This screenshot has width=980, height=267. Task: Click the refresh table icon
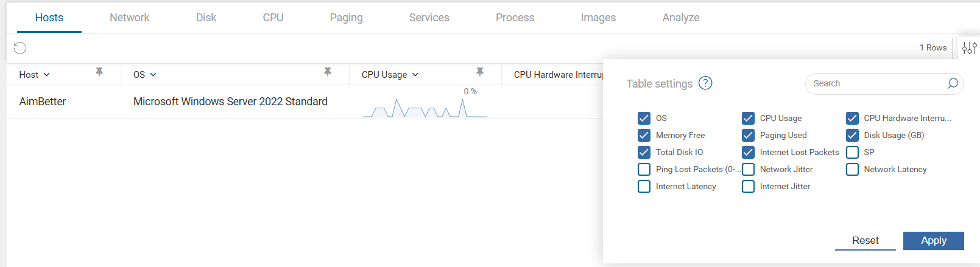[20, 48]
